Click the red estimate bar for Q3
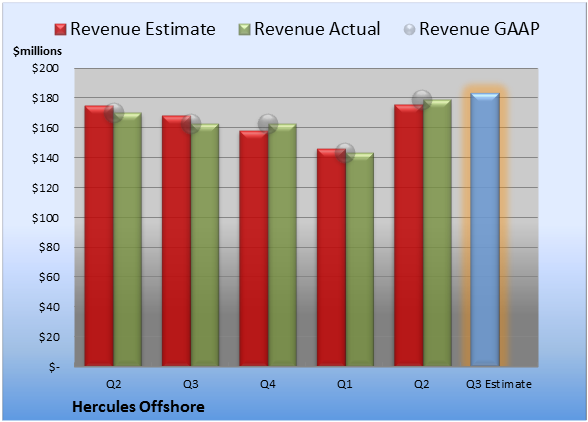The width and height of the screenshot is (588, 422). [x=176, y=241]
